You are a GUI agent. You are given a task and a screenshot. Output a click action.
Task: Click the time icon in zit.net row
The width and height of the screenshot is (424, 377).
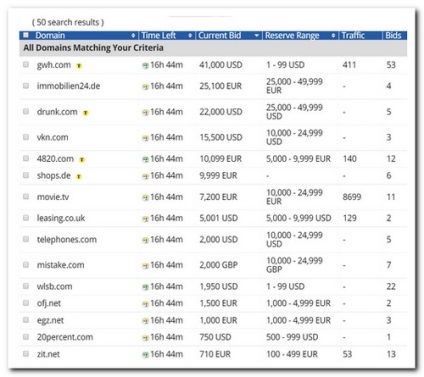tap(145, 355)
